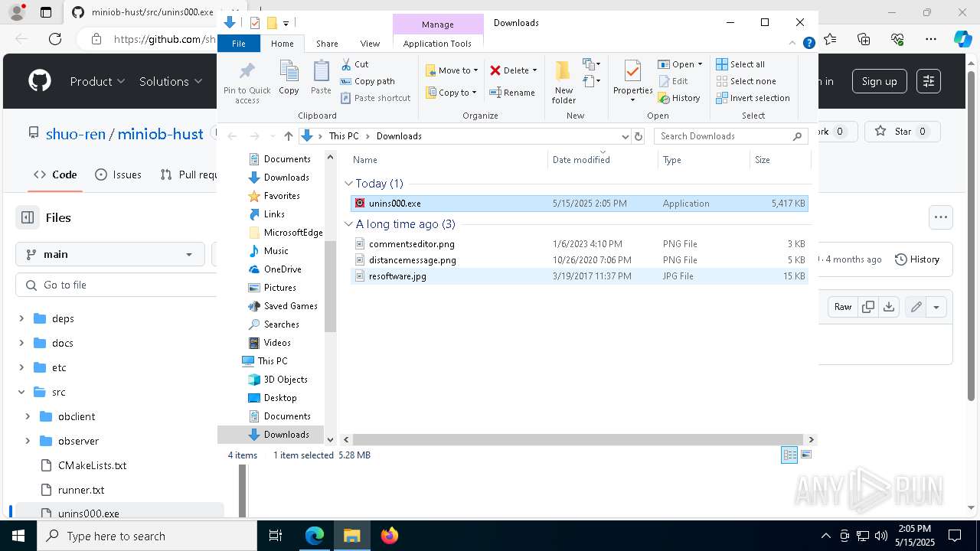The width and height of the screenshot is (980, 551).
Task: Create a New folder
Action: click(563, 82)
